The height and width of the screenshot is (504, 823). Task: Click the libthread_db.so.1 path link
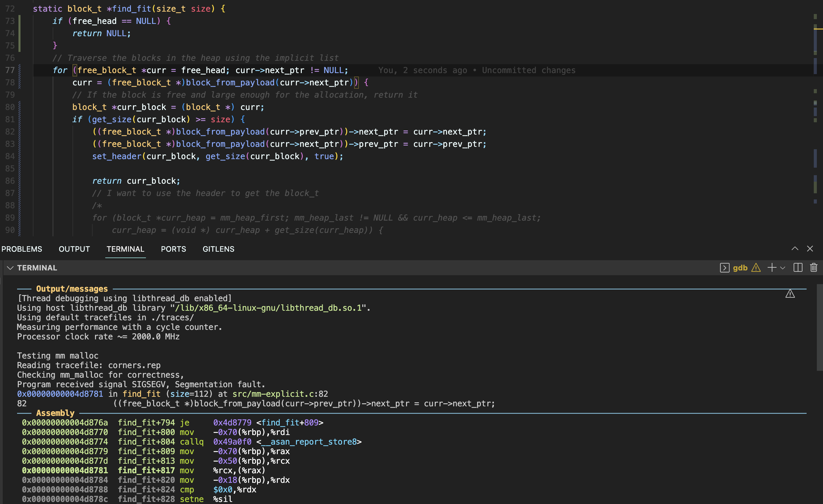(x=268, y=308)
